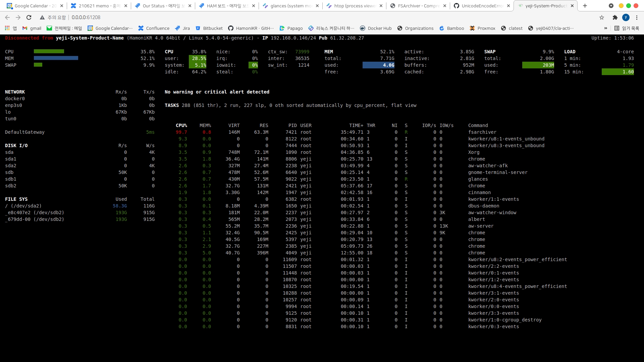Open Chrome three-dot menu
Screen dimensions: 644x362
(637, 17)
